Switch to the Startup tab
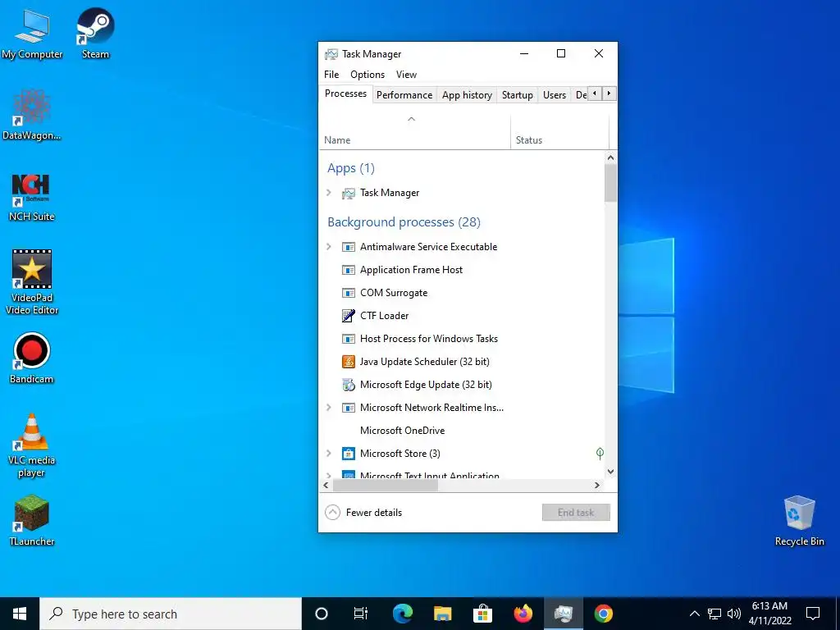 pos(518,95)
